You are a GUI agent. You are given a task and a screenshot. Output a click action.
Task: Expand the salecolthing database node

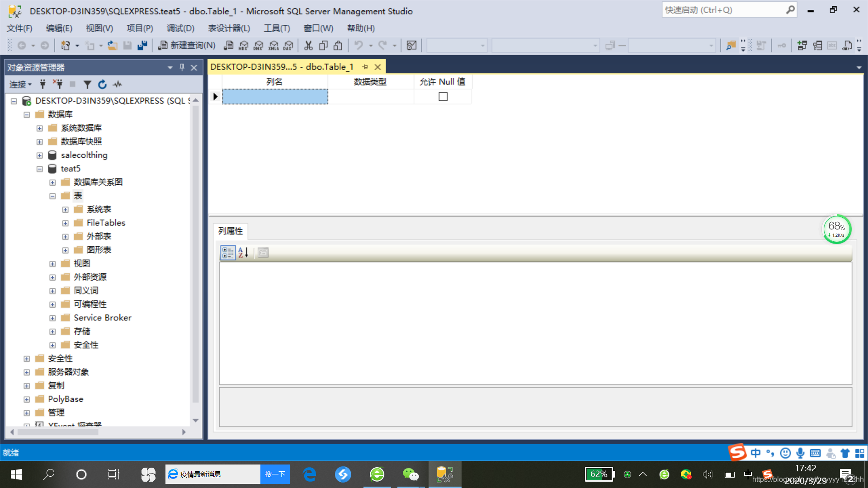click(x=40, y=155)
